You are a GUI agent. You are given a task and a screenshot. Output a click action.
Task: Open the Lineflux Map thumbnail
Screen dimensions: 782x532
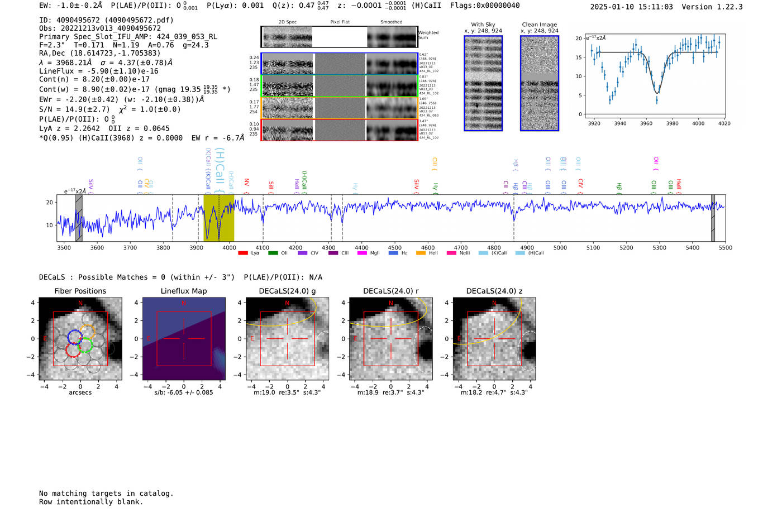coord(184,339)
